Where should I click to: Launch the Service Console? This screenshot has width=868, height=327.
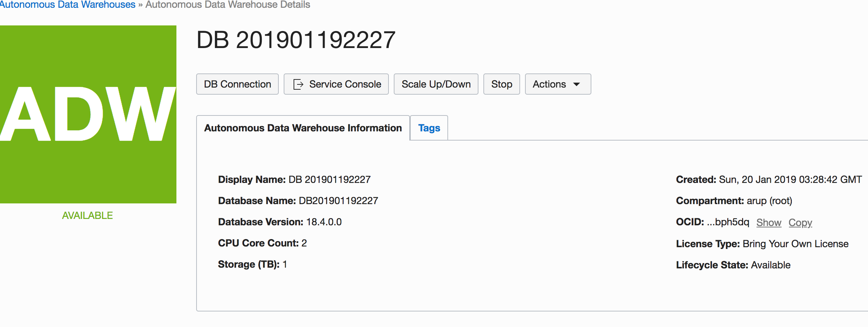[x=344, y=84]
